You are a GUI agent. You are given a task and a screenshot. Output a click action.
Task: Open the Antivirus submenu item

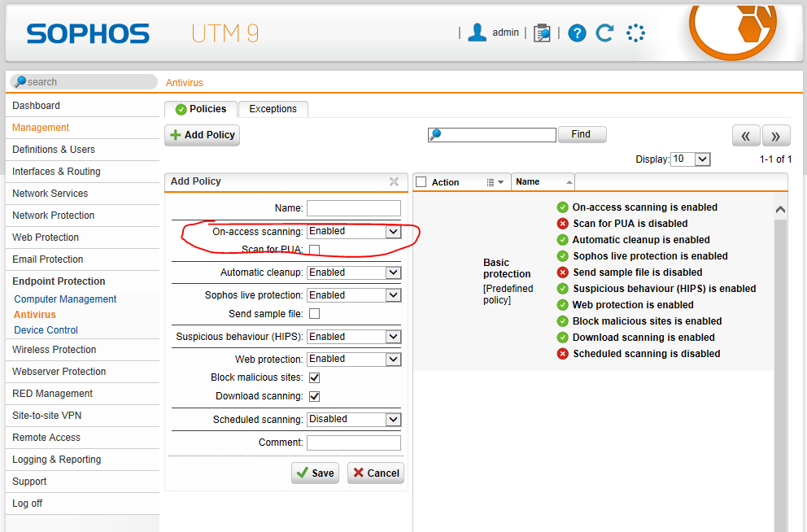coord(34,315)
